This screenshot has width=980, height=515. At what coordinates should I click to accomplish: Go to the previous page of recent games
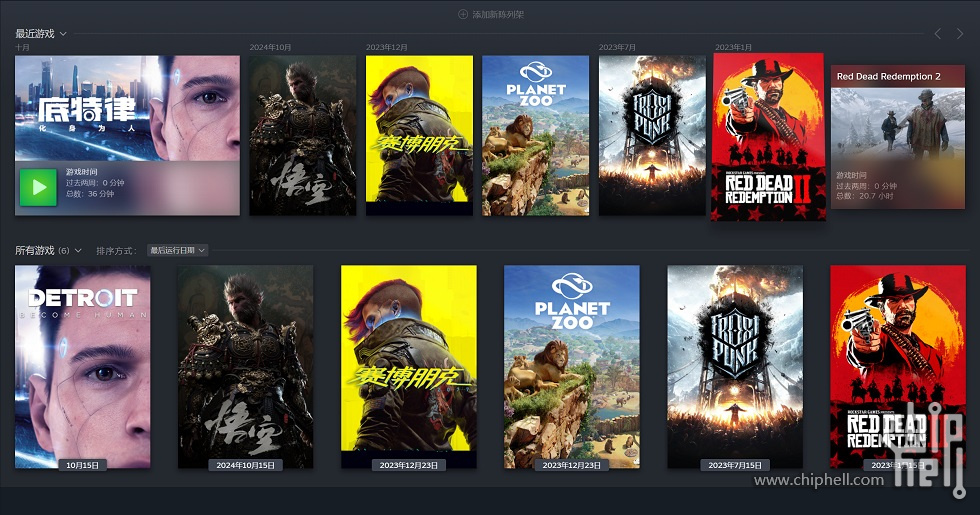[x=938, y=34]
